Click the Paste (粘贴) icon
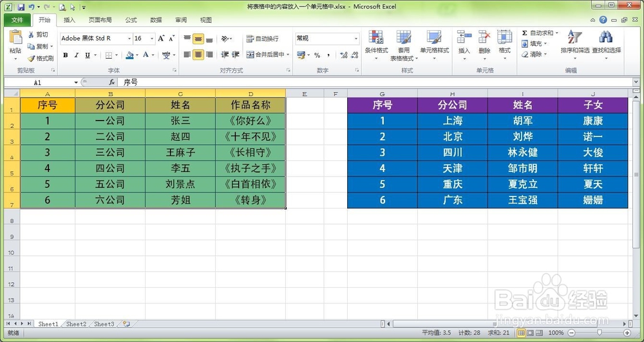644x342 pixels. click(15, 38)
